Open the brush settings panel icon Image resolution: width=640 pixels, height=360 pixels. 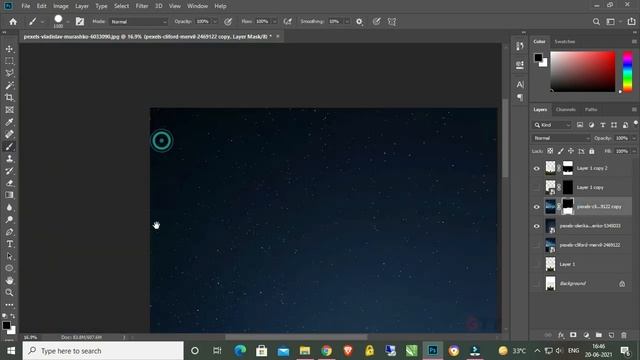click(x=80, y=22)
